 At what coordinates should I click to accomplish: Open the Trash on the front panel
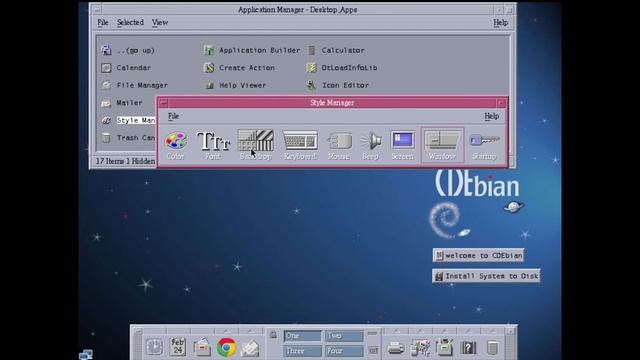492,348
